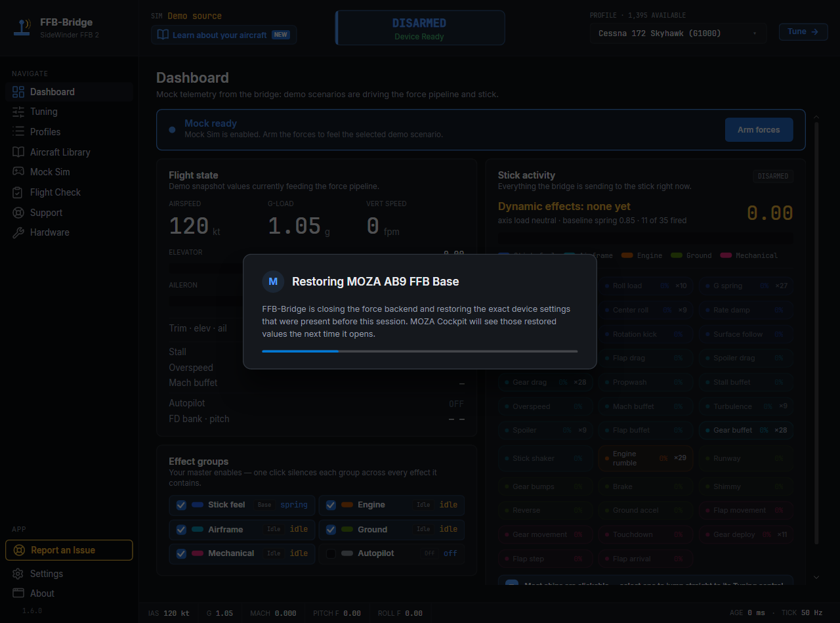The height and width of the screenshot is (623, 840).
Task: Click the DISARMED Device Ready status button
Action: pyautogui.click(x=420, y=28)
